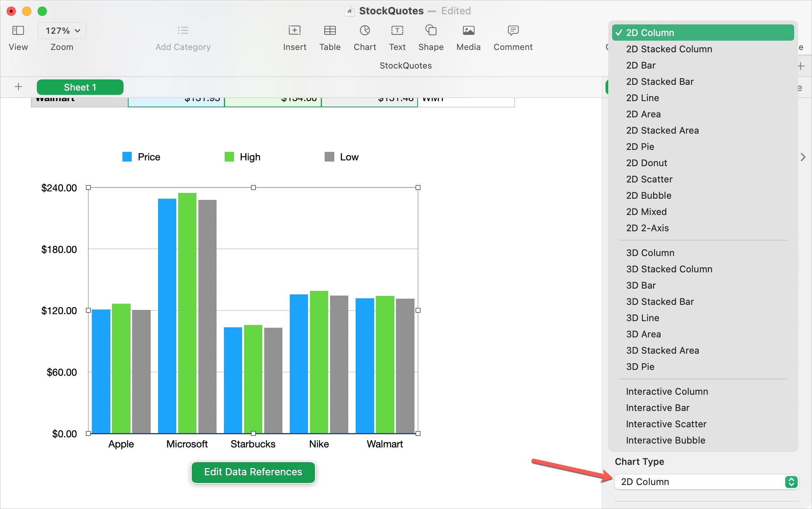Select 2D Mixed chart type

[703, 212]
